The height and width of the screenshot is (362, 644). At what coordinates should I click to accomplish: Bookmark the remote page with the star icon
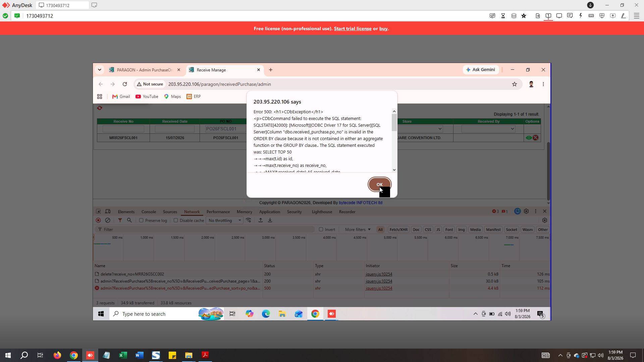tap(515, 84)
